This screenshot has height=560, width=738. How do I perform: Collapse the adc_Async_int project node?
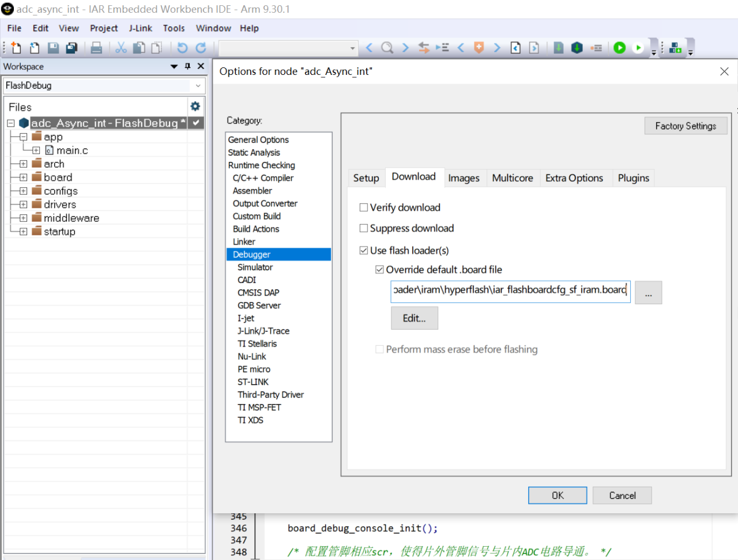tap(10, 123)
